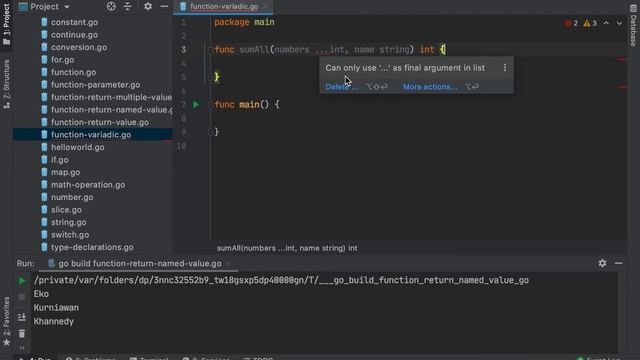Open conversion.go file
Screen dimensions: 640x360
[79, 47]
